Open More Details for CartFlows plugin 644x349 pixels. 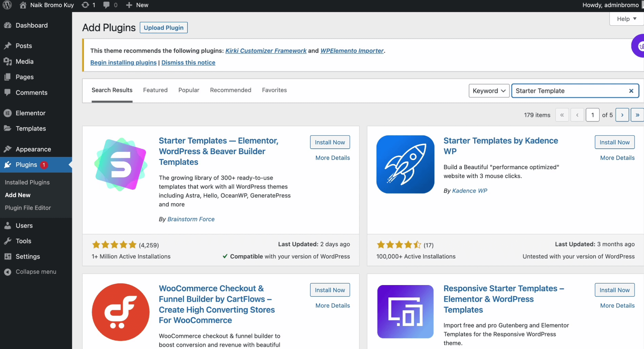(333, 305)
